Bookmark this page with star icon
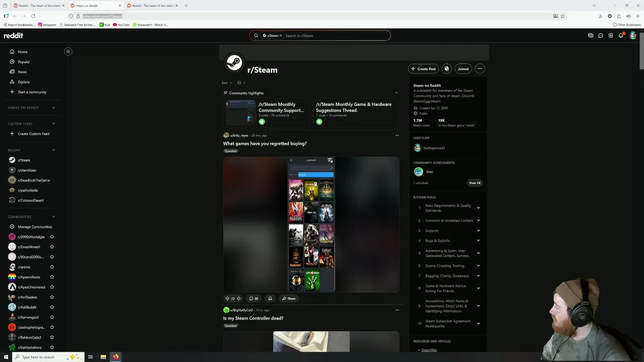Viewport: 644px width, 362px height. (563, 16)
